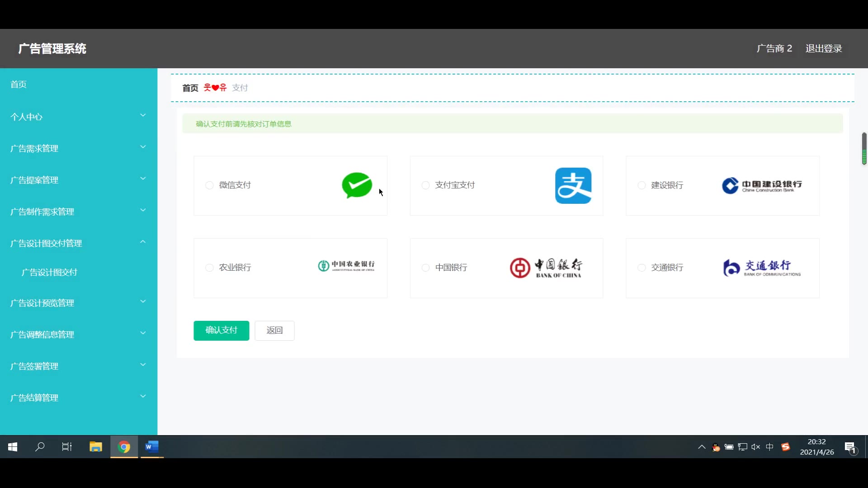
Task: Click the QQ penguin tray icon
Action: point(716,447)
